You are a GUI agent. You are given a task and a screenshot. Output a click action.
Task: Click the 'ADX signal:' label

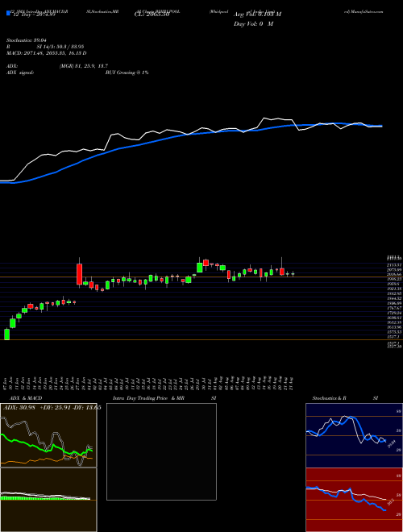tap(20, 73)
